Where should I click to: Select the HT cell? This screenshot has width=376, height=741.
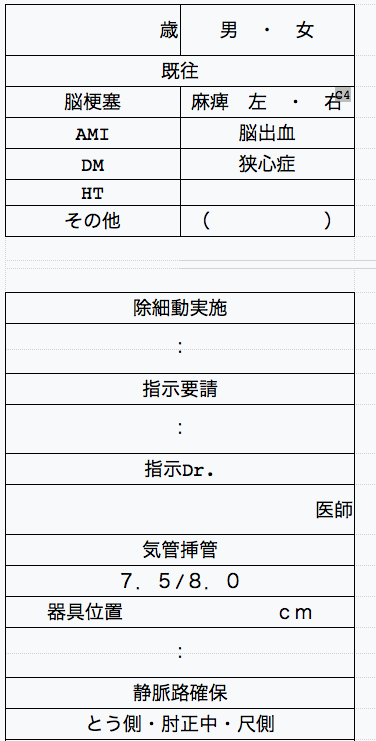93,193
